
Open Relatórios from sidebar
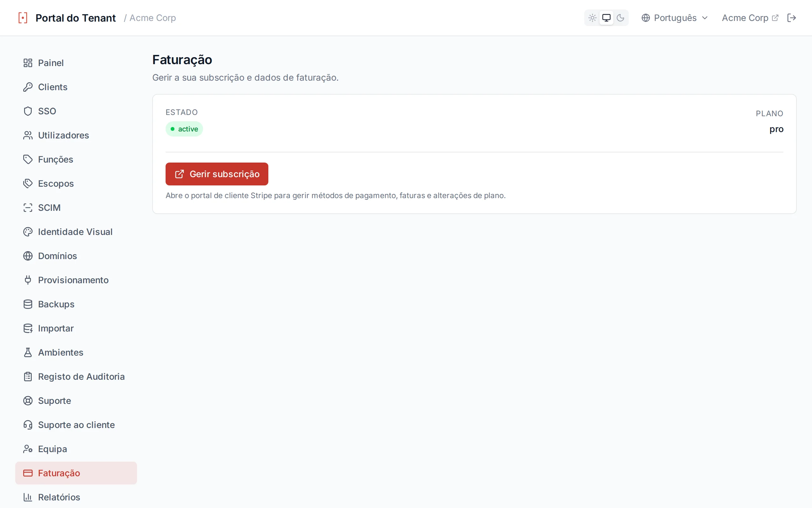point(76,497)
